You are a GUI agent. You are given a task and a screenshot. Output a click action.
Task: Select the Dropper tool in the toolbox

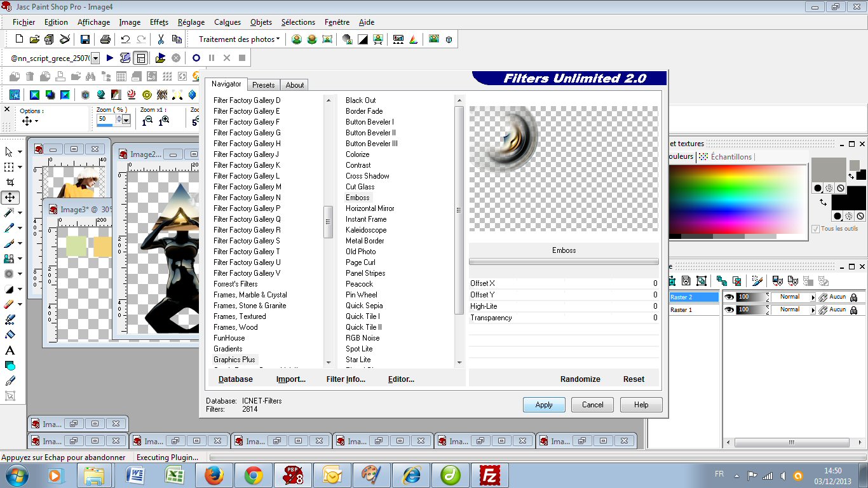(10, 228)
